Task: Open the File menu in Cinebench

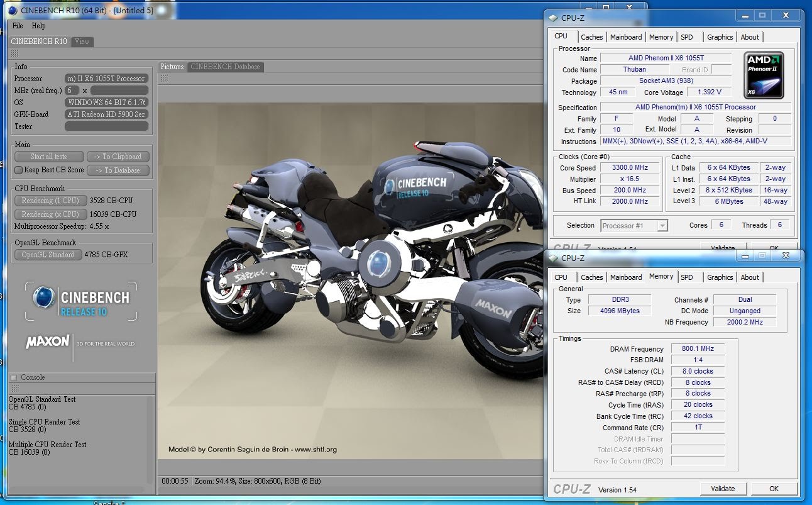Action: tap(18, 26)
